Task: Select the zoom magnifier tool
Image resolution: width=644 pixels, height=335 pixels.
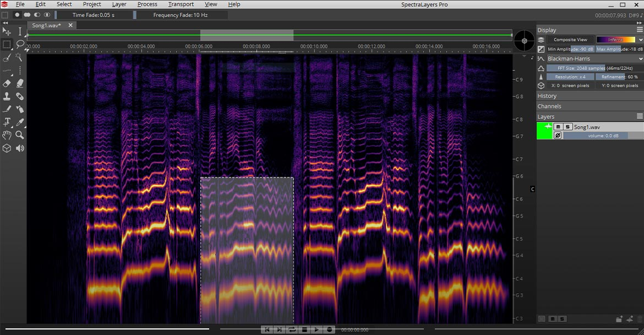Action: click(20, 135)
